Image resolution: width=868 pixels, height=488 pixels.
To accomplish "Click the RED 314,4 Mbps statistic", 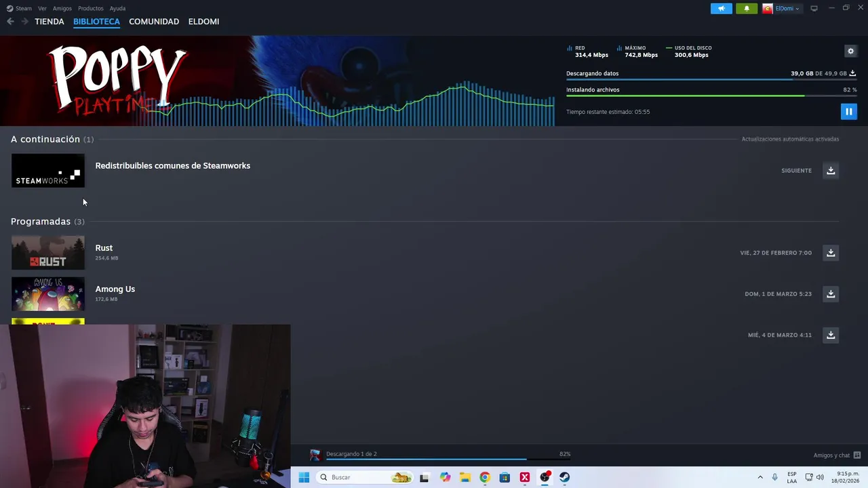I will 588,52.
